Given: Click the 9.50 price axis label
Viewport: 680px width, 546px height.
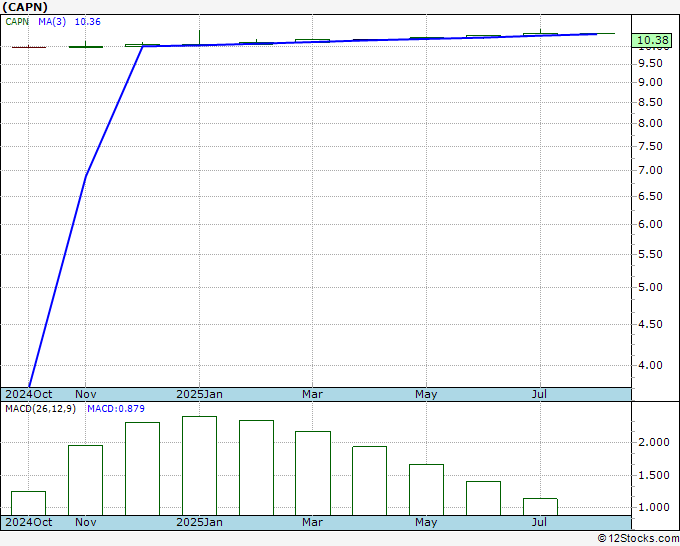Looking at the screenshot, I should (x=650, y=63).
